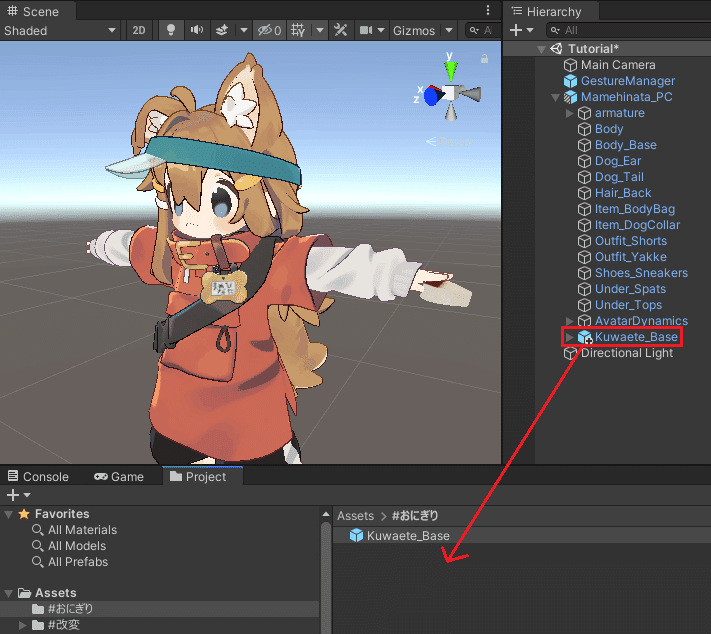The image size is (711, 634).
Task: Open scene effects dropdown arrow
Action: pyautogui.click(x=244, y=30)
